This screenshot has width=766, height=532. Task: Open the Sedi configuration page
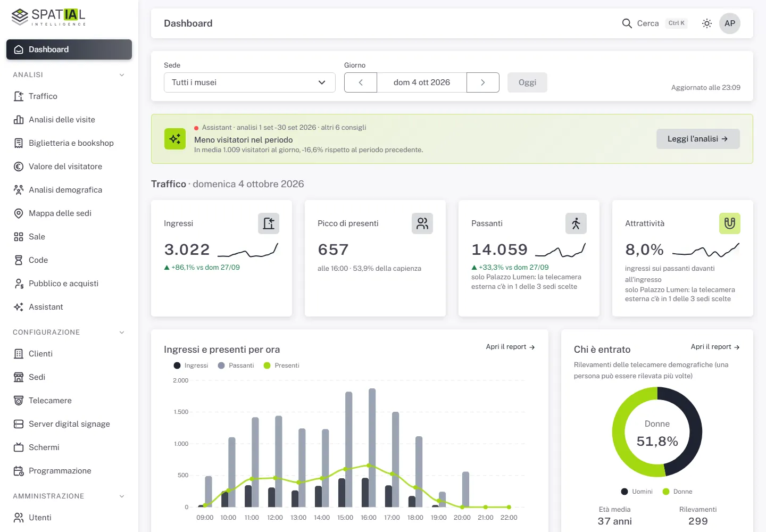tap(69, 377)
